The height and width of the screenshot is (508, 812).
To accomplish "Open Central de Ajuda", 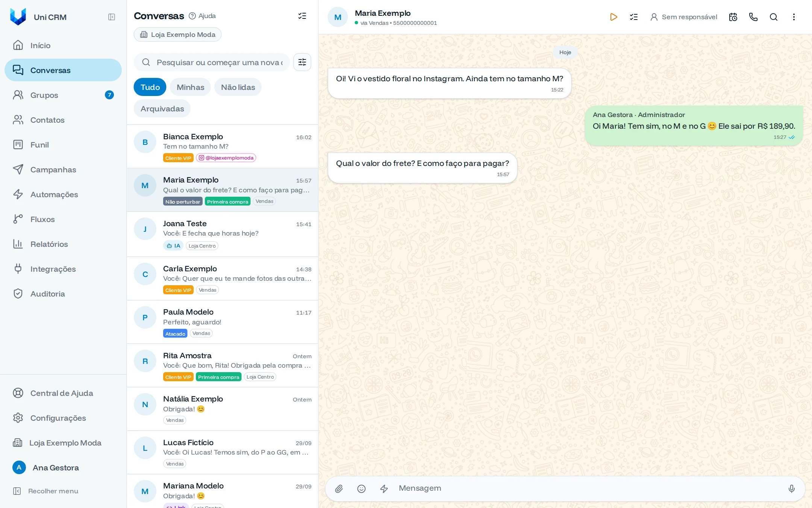I will coord(63,393).
